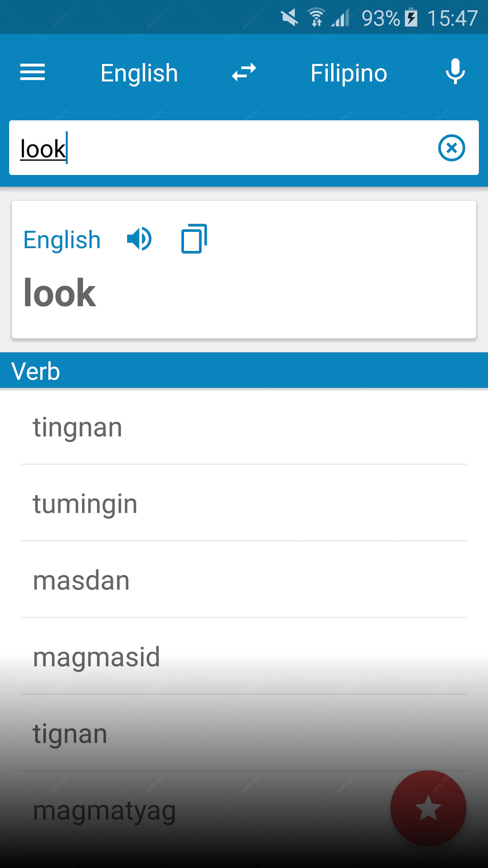Tap the red star favorite button

428,808
